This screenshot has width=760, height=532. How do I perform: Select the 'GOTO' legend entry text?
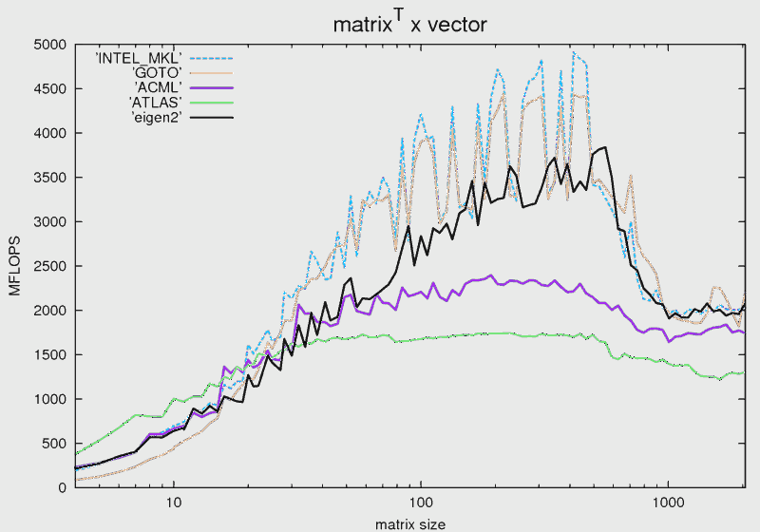point(156,72)
